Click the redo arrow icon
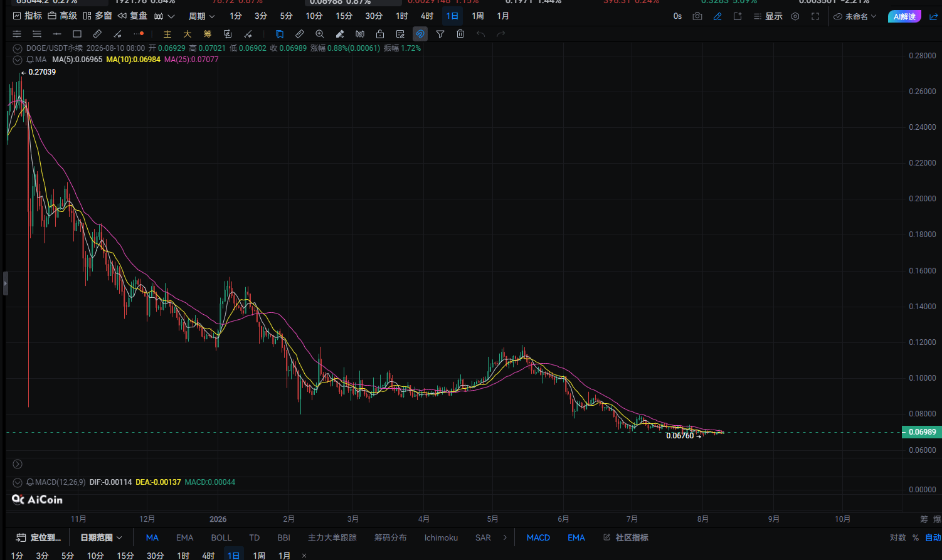The width and height of the screenshot is (942, 560). click(500, 34)
